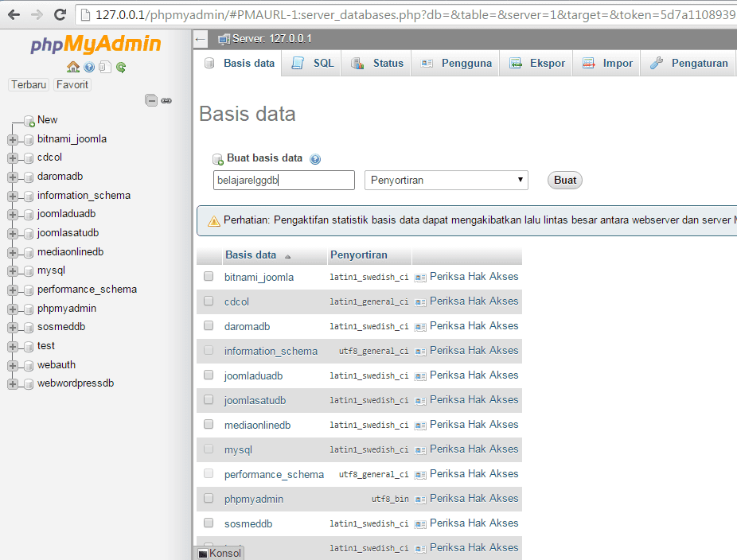Click the green reload navigation icon
The height and width of the screenshot is (560, 737).
(x=121, y=67)
